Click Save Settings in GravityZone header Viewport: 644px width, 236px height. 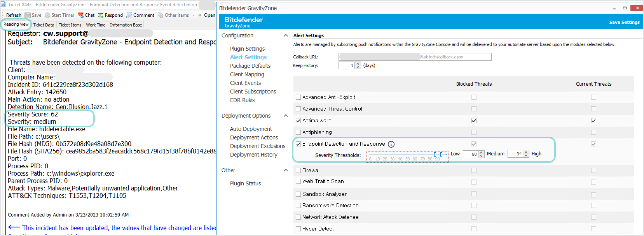point(624,22)
